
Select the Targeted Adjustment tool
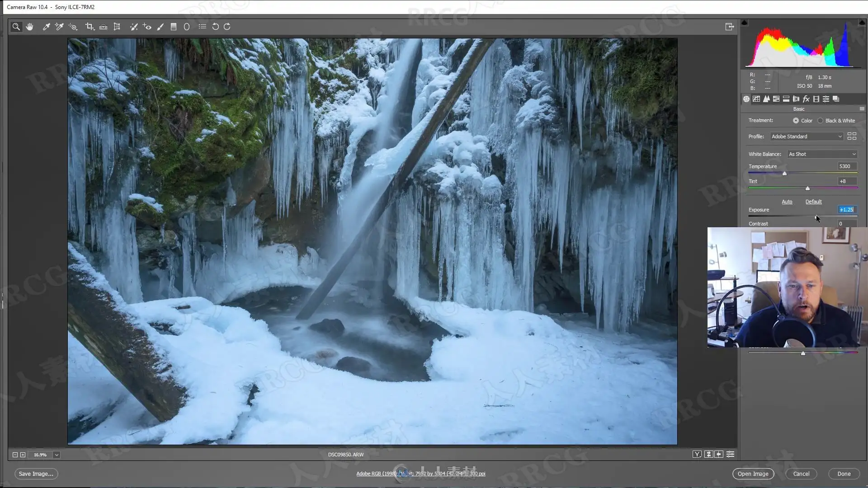(x=73, y=27)
